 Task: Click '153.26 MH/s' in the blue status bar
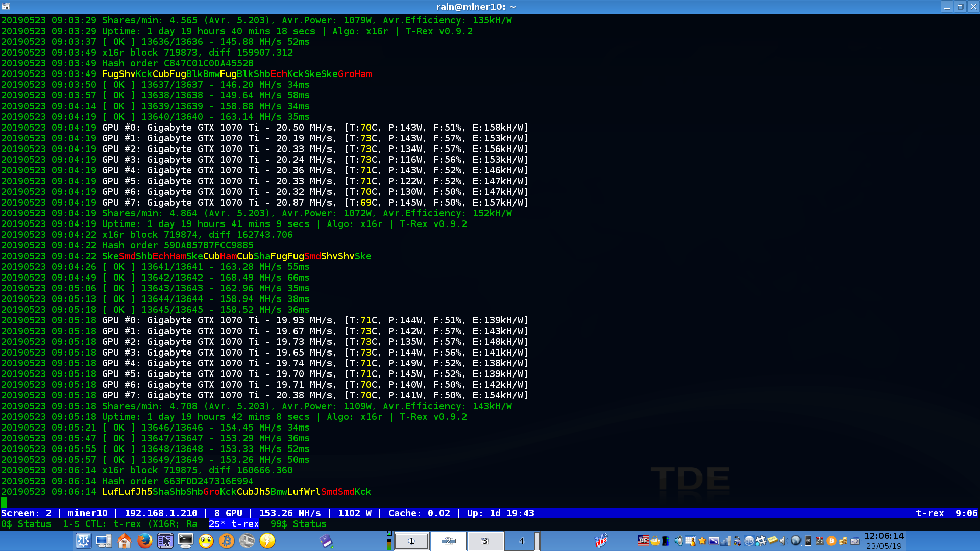click(x=290, y=513)
